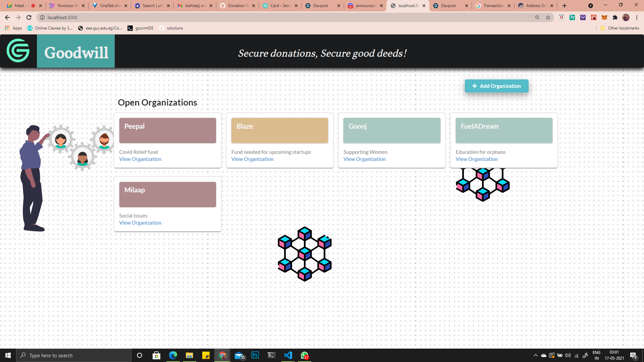Click the Add Organization button
This screenshot has width=644, height=362.
point(496,86)
